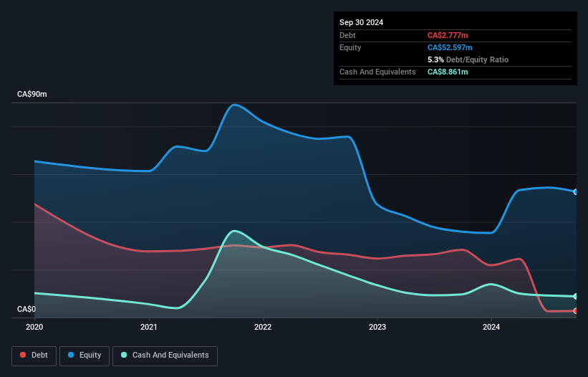Click the 2023 x-axis label

tap(377, 327)
